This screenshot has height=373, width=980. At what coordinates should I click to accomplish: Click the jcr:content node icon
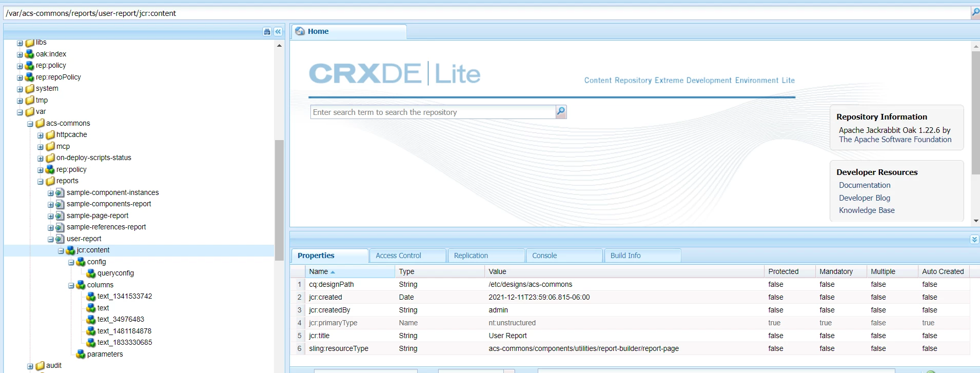71,250
